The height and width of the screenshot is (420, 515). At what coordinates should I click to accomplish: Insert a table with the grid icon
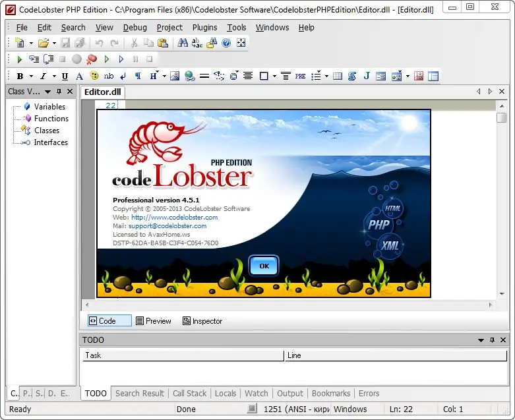click(x=338, y=76)
